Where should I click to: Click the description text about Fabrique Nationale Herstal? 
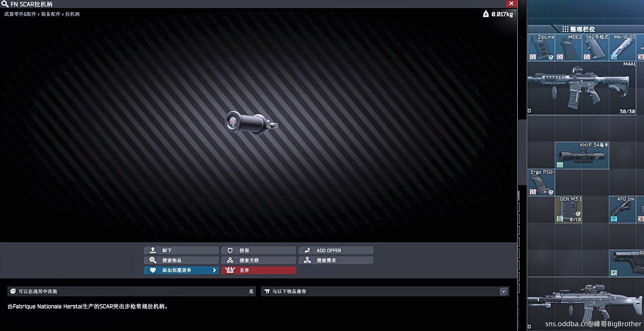pos(88,307)
